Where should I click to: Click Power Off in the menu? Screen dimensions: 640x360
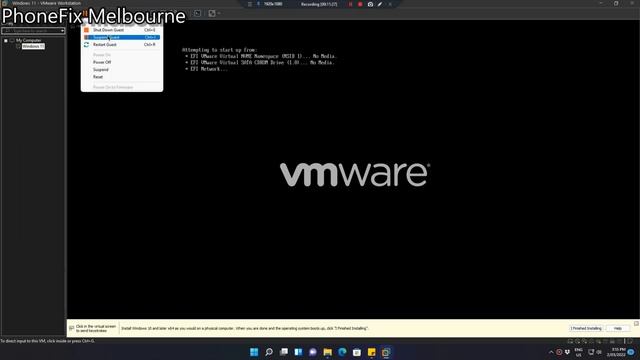122,62
